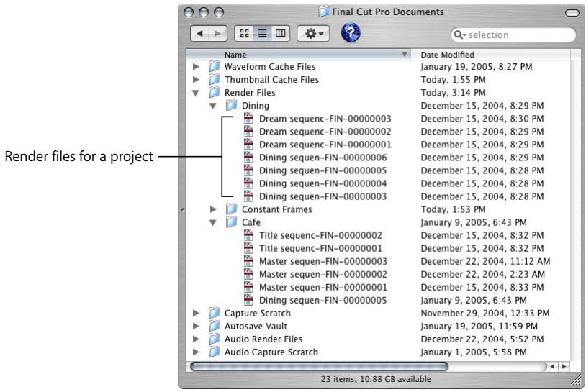Select the Audio Capture Scratch folder icon
This screenshot has width=586, height=392.
pos(214,352)
